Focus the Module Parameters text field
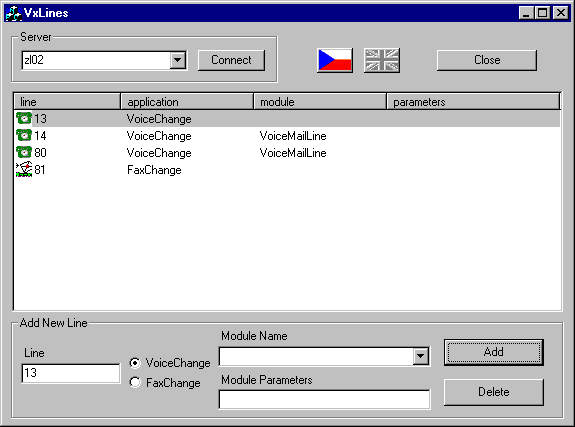 324,399
